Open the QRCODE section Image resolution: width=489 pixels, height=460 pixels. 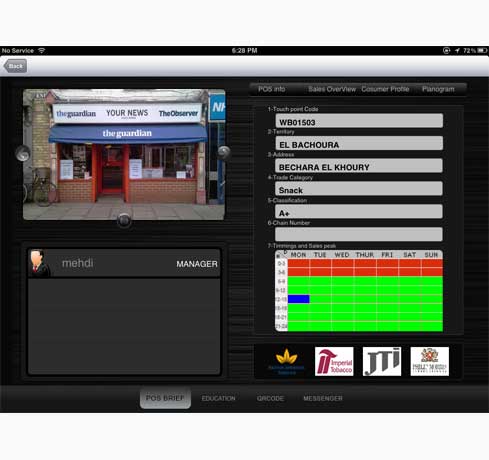270,398
